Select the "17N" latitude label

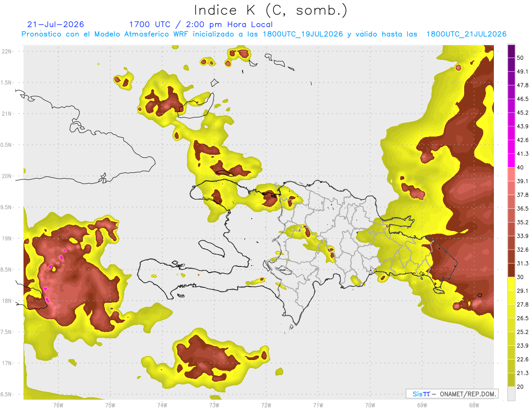pos(7,363)
